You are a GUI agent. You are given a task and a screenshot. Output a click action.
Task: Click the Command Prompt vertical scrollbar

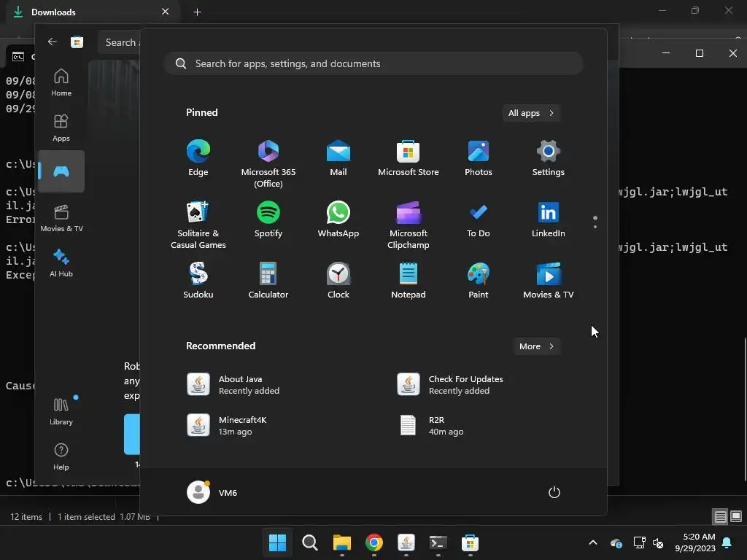pos(745,410)
